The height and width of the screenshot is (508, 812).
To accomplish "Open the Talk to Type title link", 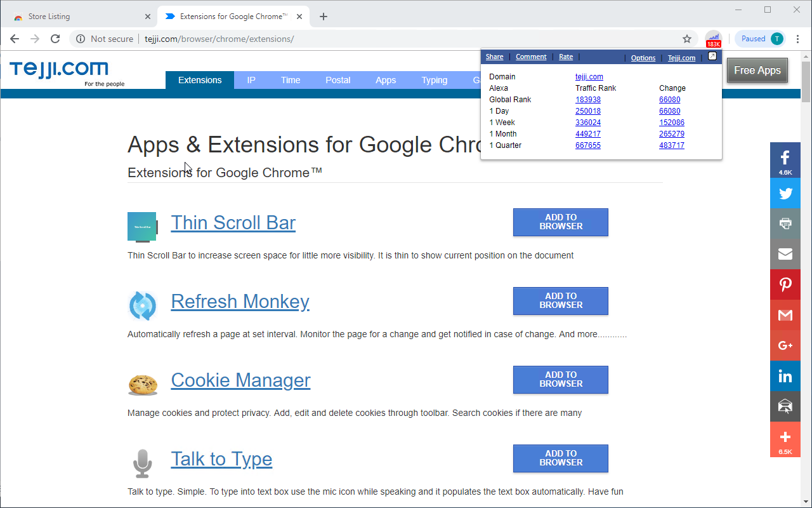I will 222,459.
